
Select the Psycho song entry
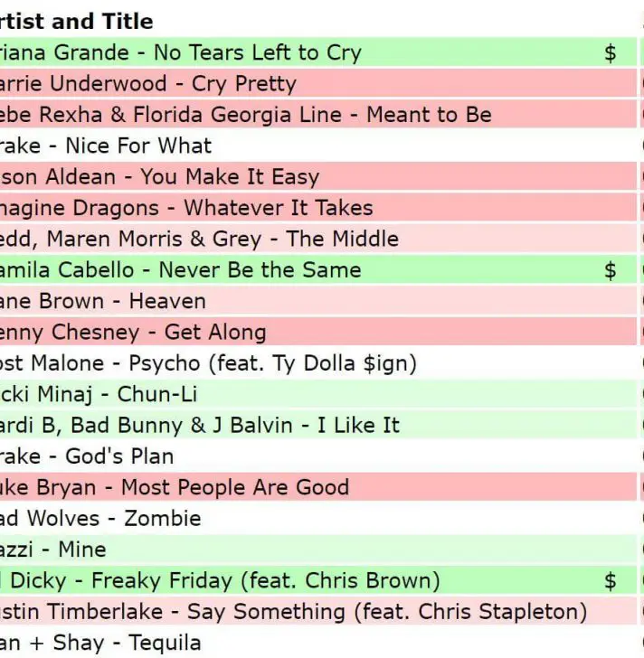click(x=209, y=363)
